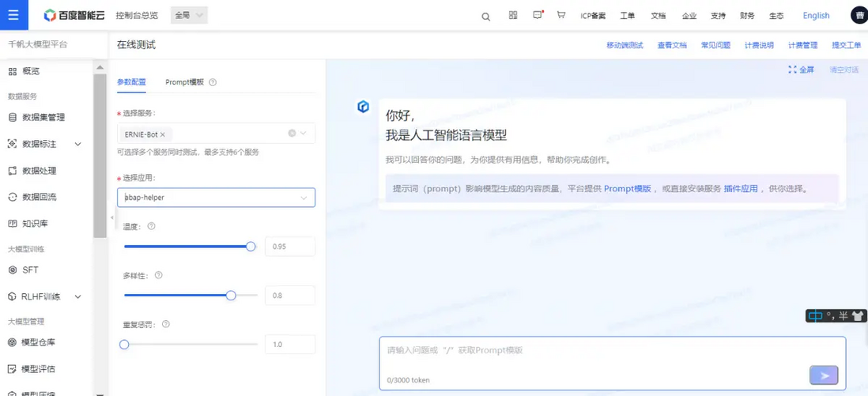Click the chat question input box
This screenshot has width=868, height=396.
tap(612, 363)
